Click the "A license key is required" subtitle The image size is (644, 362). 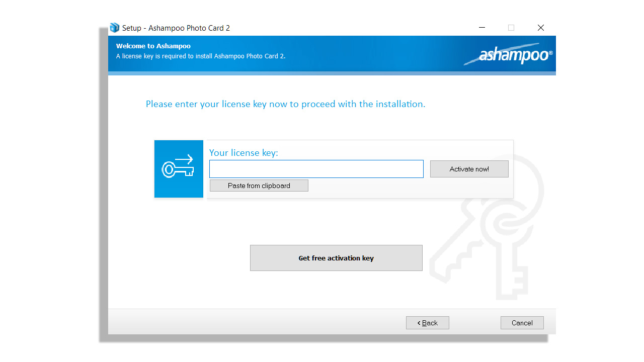click(x=201, y=56)
